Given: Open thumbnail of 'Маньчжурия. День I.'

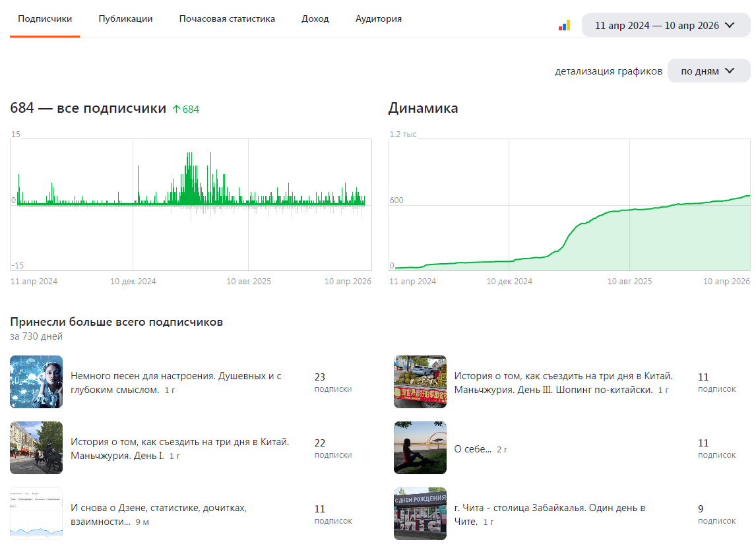Looking at the screenshot, I should (36, 448).
